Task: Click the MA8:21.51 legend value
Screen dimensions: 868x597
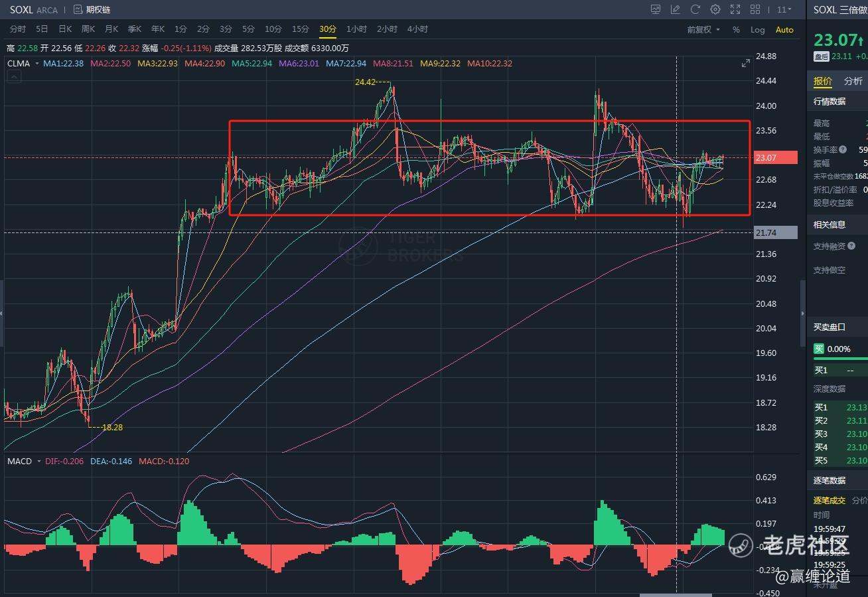Action: tap(393, 64)
